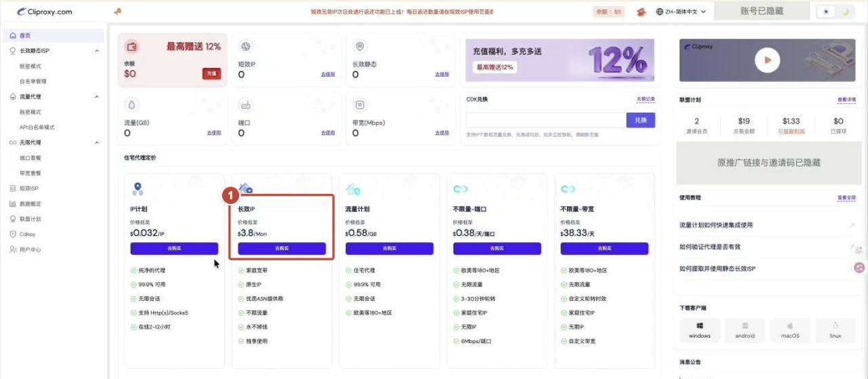Click the 支持 Http(s)/Socks5 feature text
Screen dimensions: 868x379
click(163, 313)
